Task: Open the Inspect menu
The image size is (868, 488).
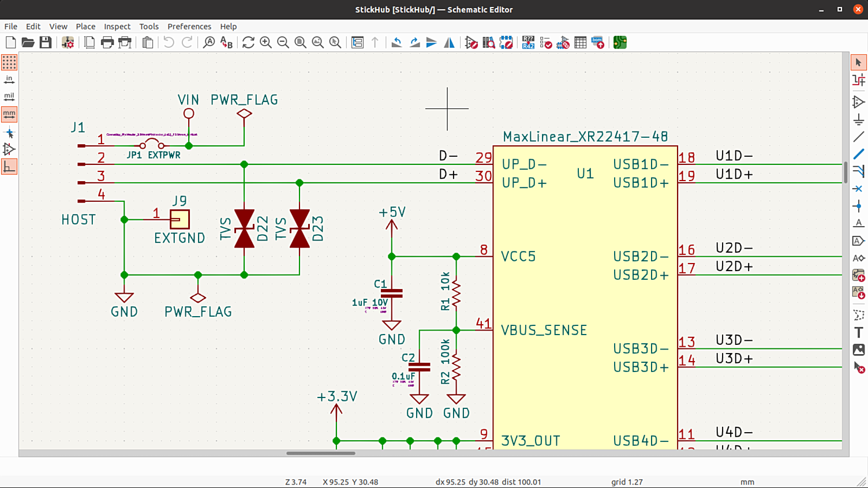Action: click(117, 27)
